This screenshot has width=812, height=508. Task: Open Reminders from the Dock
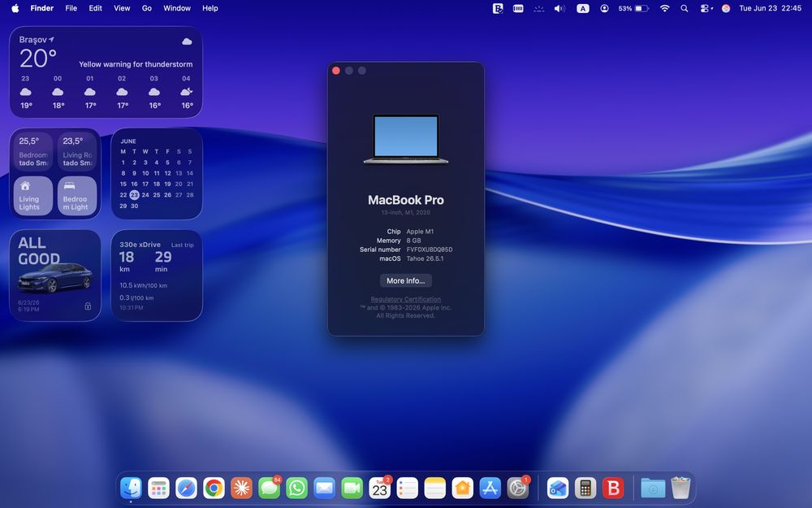point(408,488)
